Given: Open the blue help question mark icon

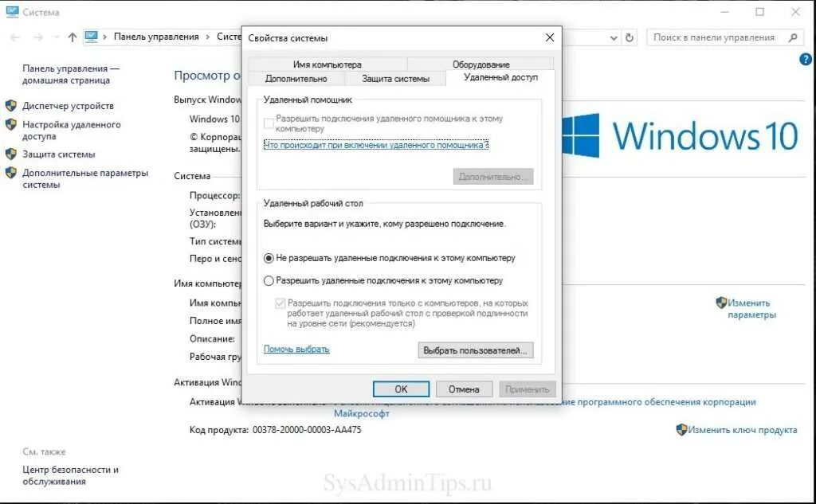Looking at the screenshot, I should pyautogui.click(x=806, y=59).
